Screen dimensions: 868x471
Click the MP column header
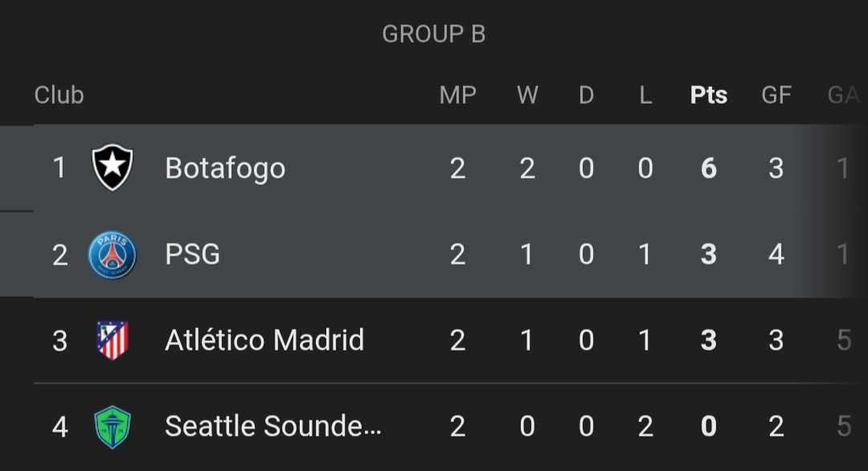pos(458,95)
